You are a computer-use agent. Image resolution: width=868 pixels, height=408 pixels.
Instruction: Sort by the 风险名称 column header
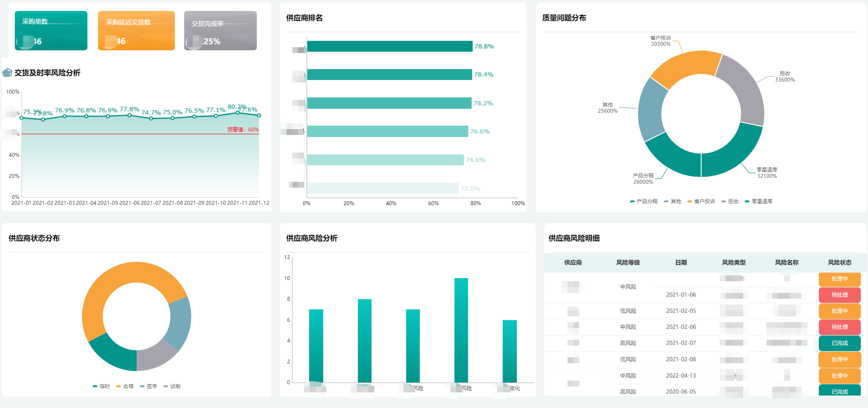tap(787, 263)
